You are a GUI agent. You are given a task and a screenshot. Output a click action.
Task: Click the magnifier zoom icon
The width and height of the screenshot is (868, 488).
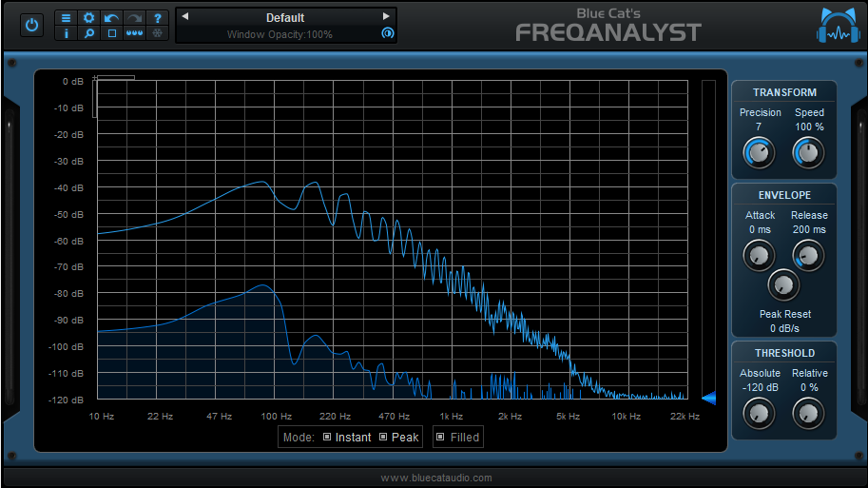(88, 33)
